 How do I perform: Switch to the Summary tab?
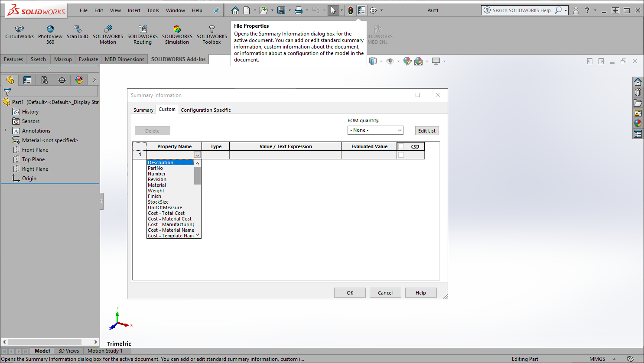pos(143,110)
